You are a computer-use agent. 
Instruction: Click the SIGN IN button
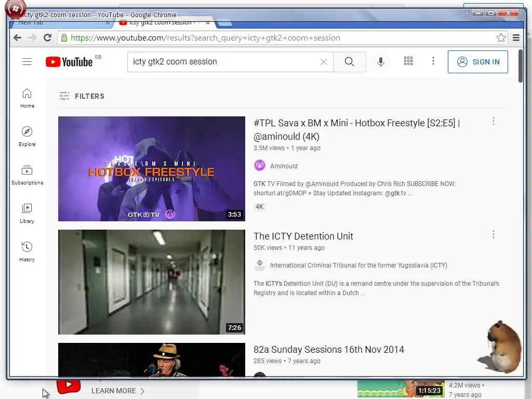[x=478, y=62]
